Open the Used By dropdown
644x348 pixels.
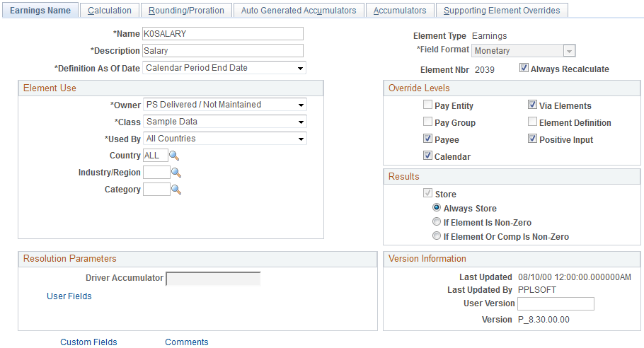tap(224, 139)
